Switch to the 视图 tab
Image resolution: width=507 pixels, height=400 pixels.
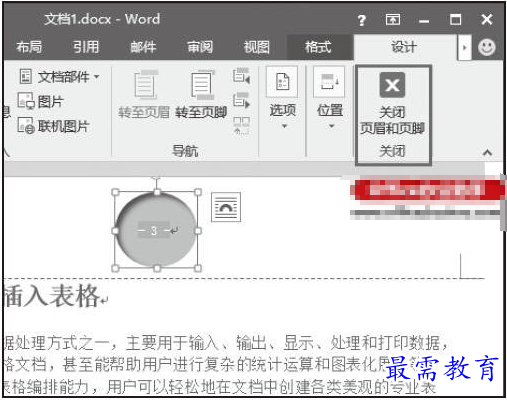tap(256, 47)
